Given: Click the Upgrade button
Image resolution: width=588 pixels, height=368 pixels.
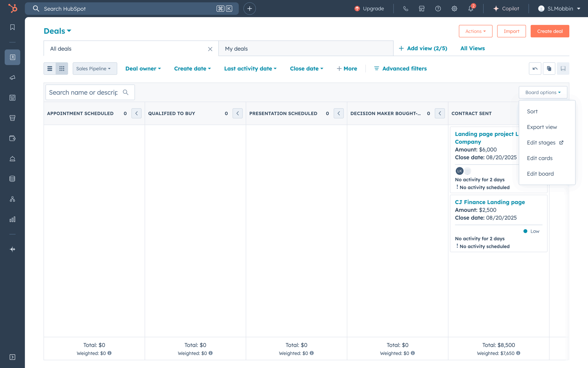Looking at the screenshot, I should point(369,9).
